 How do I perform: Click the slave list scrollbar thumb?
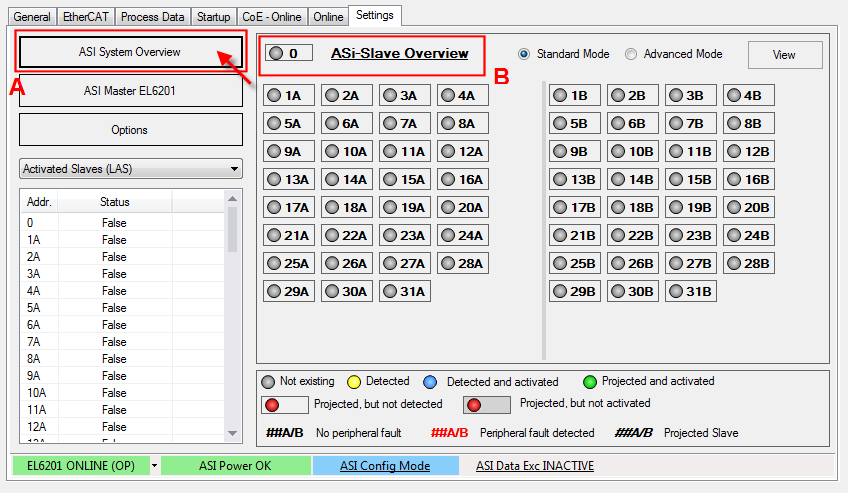(233, 230)
